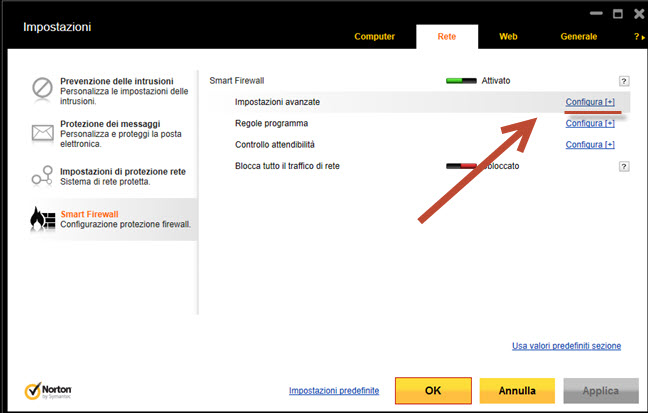Maximize the Impostazioni window
The image size is (648, 413).
pyautogui.click(x=618, y=14)
